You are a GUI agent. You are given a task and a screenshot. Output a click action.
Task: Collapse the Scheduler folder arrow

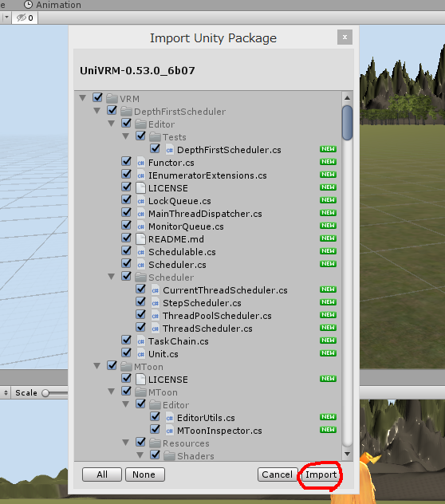tap(112, 277)
